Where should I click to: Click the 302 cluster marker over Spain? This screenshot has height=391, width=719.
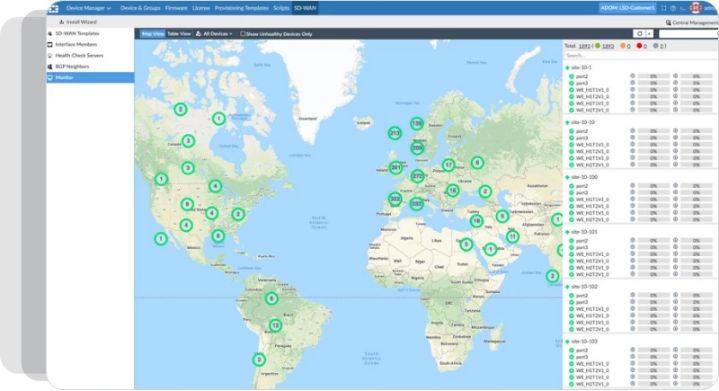(x=395, y=199)
